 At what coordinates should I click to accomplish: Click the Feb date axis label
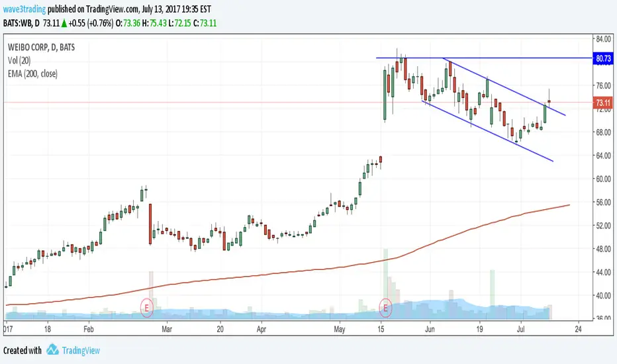[x=89, y=329]
